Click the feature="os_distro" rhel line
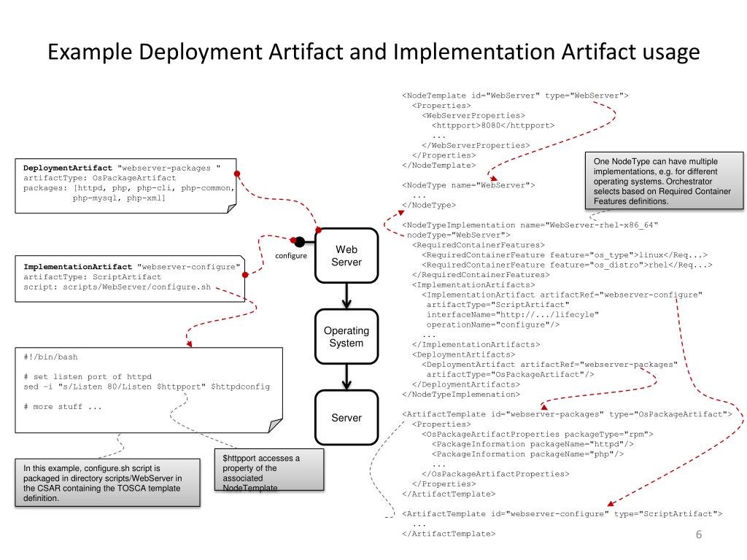The width and height of the screenshot is (747, 560). (567, 265)
